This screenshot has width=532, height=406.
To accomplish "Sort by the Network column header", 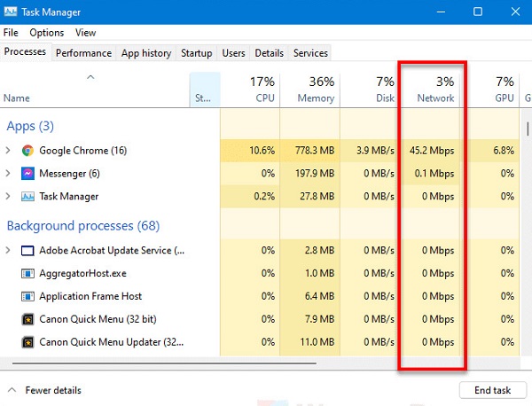I will (x=430, y=90).
